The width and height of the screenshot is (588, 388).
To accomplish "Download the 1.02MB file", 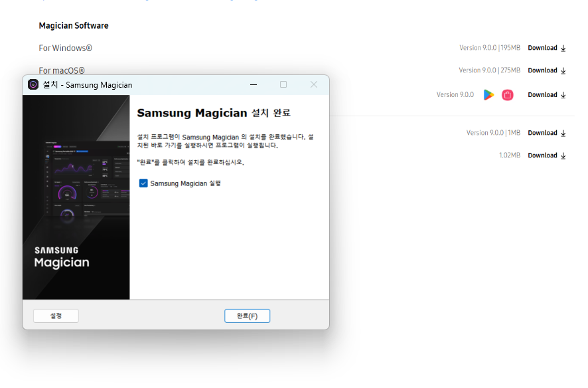I will click(547, 155).
